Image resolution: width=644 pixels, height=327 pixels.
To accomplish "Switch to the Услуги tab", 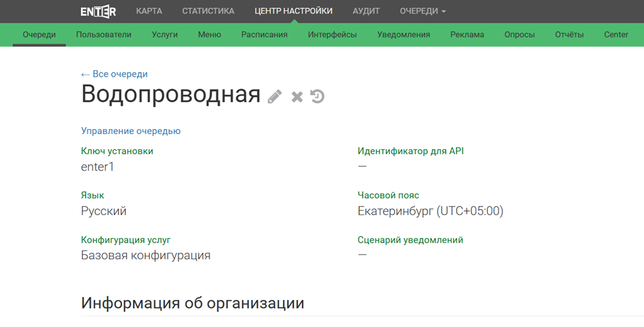I will point(165,34).
